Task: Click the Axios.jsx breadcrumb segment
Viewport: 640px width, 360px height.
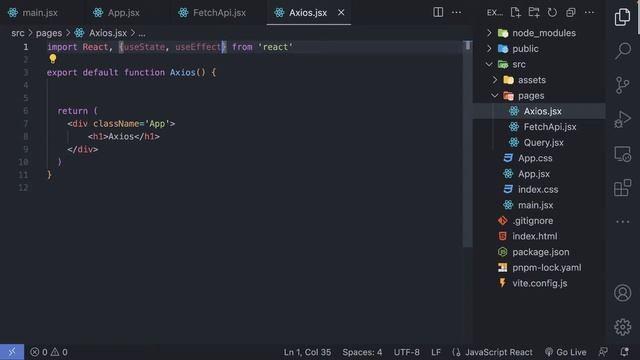Action: [101, 33]
